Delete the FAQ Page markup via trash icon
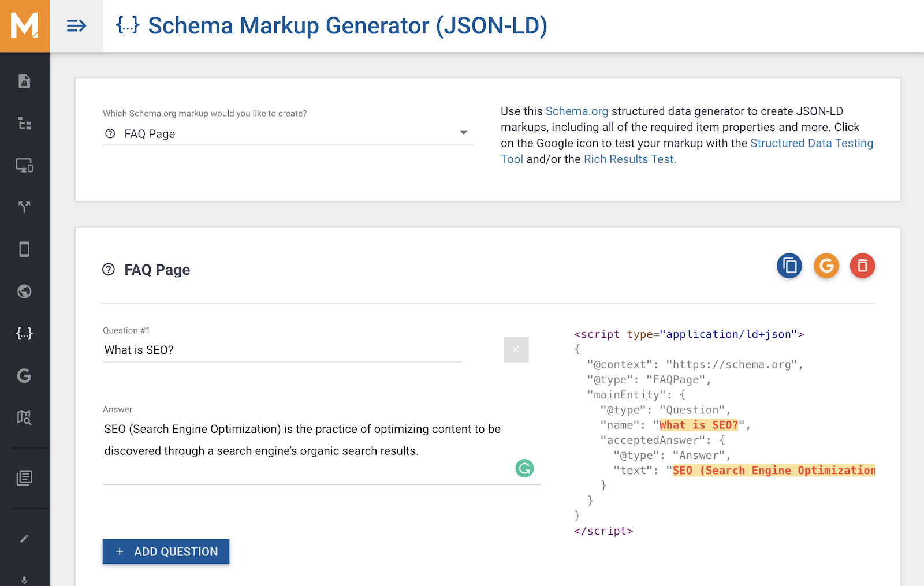The image size is (924, 586). [x=862, y=266]
